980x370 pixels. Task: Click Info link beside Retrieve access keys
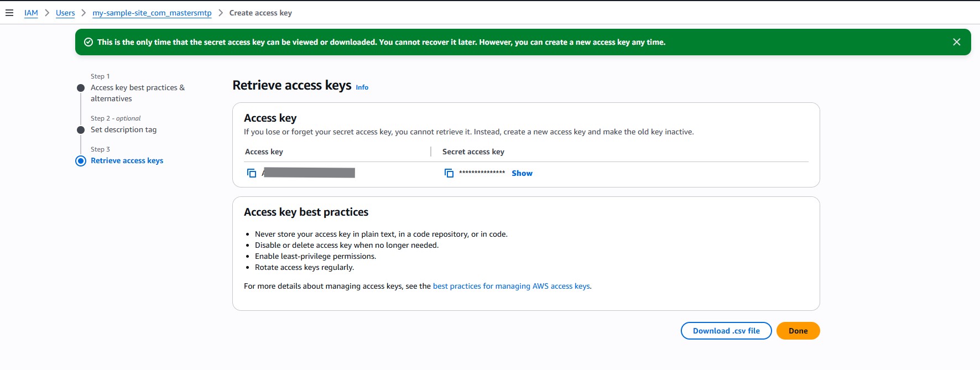(x=362, y=87)
